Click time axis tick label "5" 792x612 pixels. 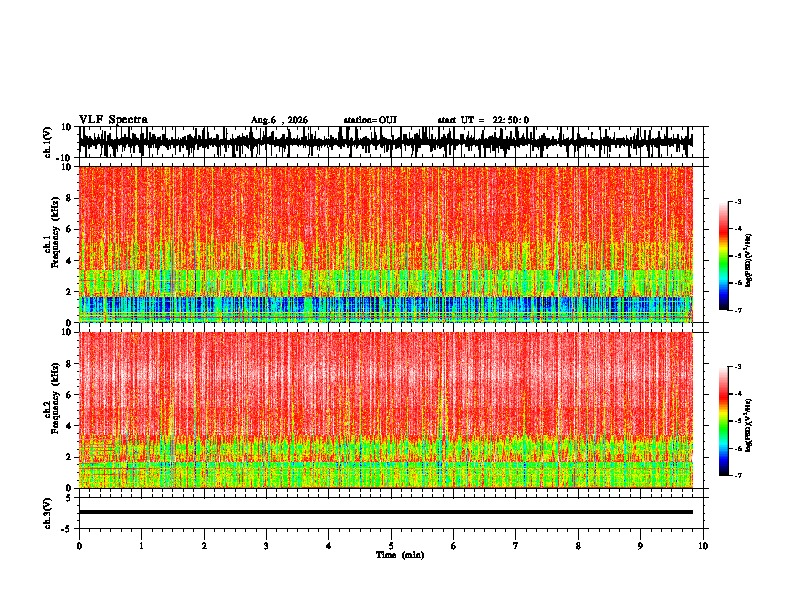(391, 546)
